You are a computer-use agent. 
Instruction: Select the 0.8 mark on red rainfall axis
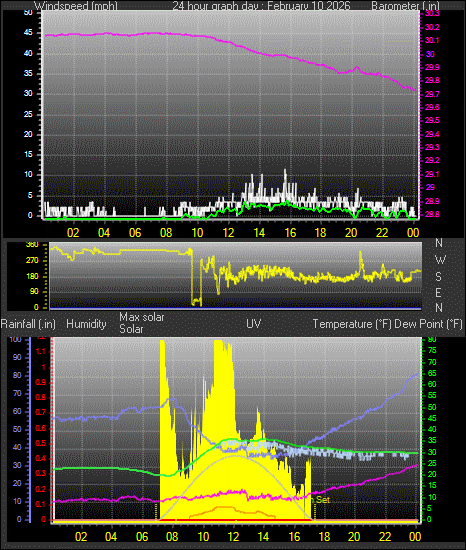pos(41,397)
